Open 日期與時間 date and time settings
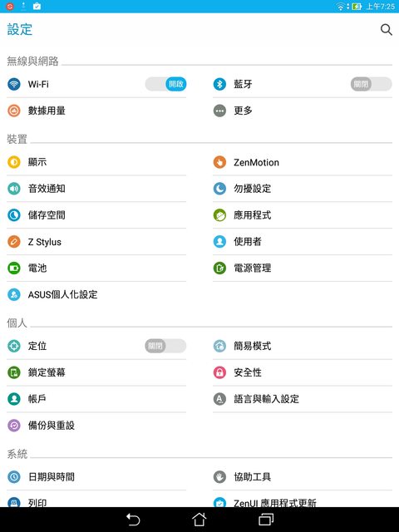This screenshot has height=532, width=399. point(96,476)
